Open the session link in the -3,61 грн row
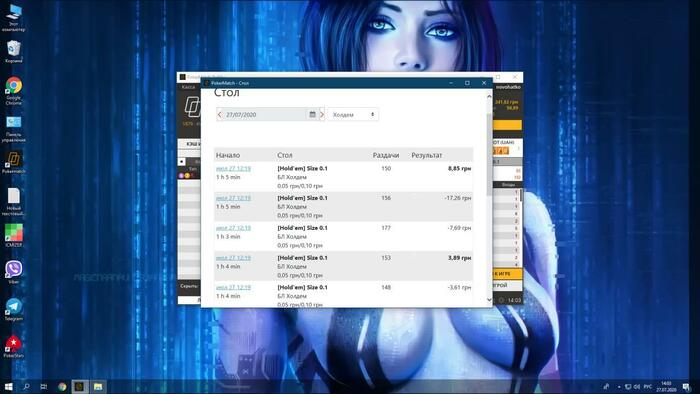700x394 pixels. [x=233, y=287]
